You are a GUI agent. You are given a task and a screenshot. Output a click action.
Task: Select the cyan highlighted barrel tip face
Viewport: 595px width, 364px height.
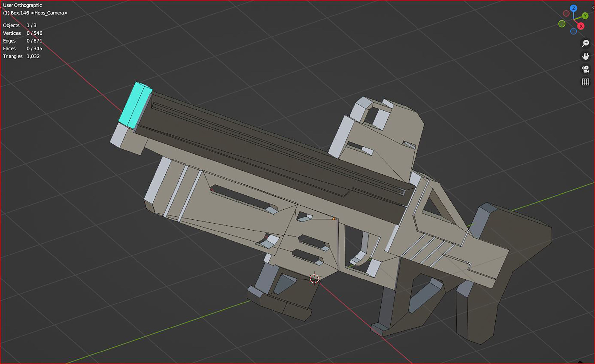point(135,105)
